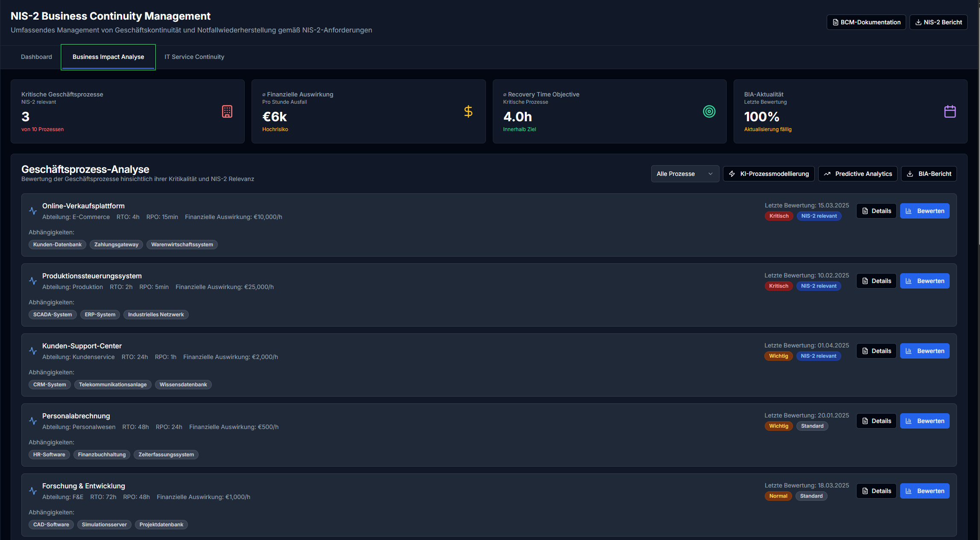Click the trend icon on Predictive Analytics
The width and height of the screenshot is (980, 540).
pos(828,174)
